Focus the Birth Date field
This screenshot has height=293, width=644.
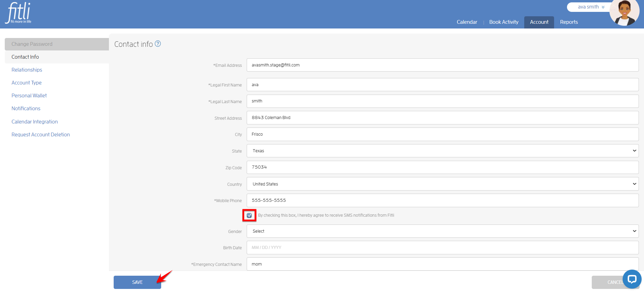pos(442,248)
